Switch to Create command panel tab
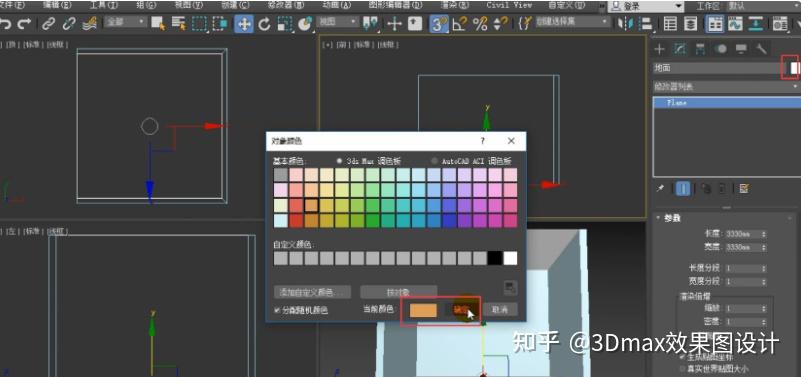 659,49
